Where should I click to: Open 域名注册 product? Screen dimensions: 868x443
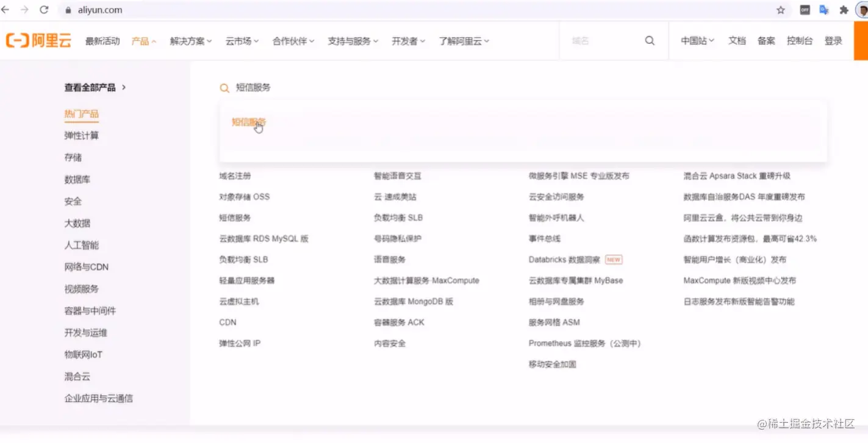point(235,176)
